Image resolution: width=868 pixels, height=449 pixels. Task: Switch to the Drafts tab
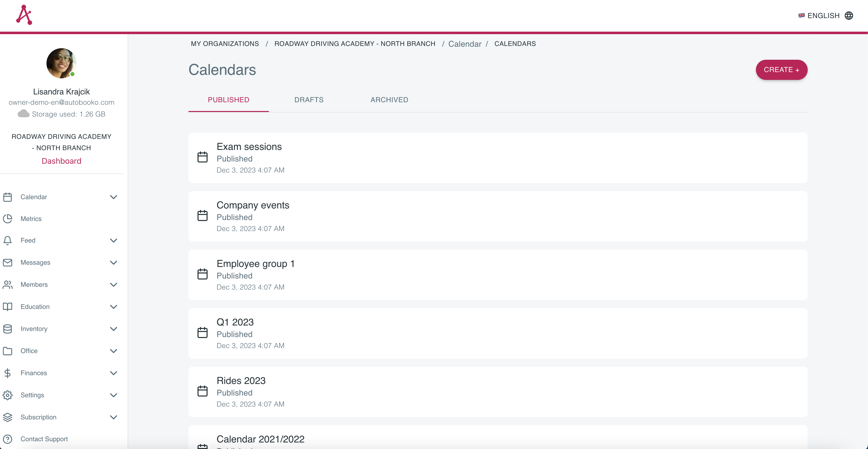[309, 100]
